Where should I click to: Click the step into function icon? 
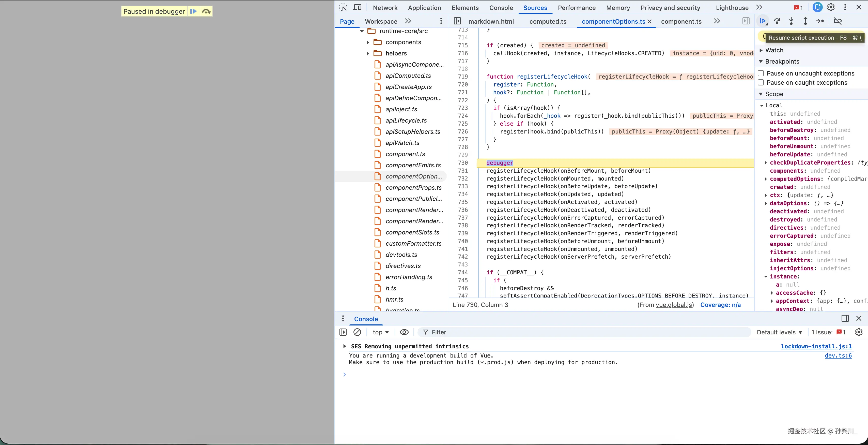791,21
